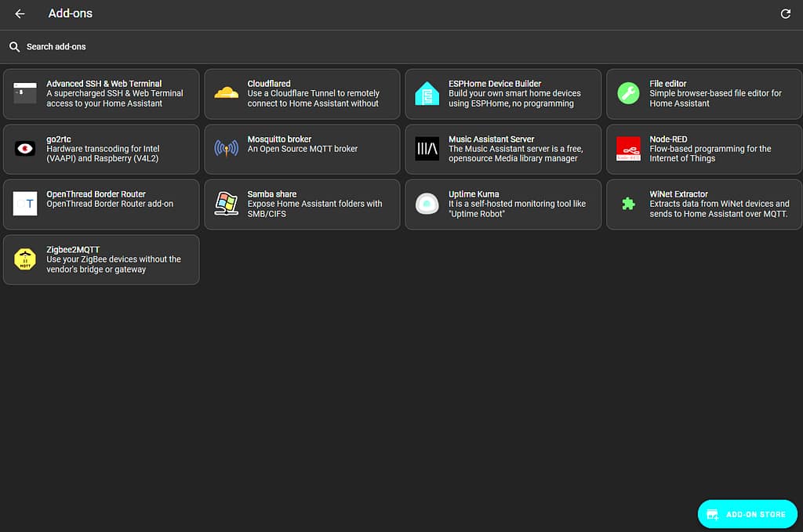This screenshot has height=532, width=803.
Task: Click the ESPHome Device Builder house icon
Action: tap(427, 93)
